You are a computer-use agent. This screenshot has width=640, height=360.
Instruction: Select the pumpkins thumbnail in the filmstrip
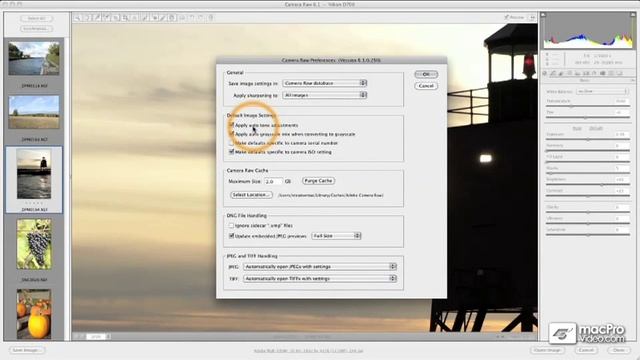click(x=34, y=314)
